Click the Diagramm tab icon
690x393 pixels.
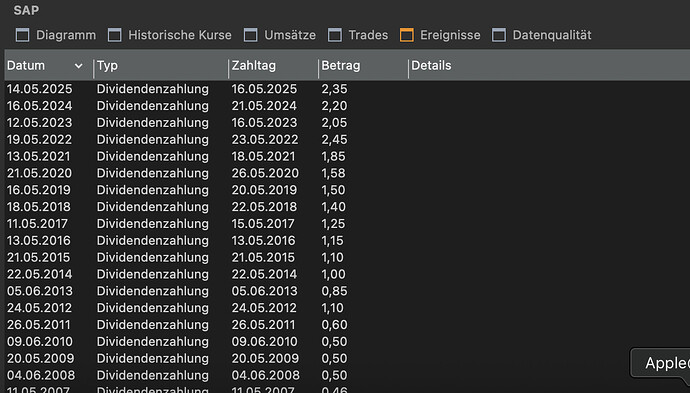coord(22,35)
